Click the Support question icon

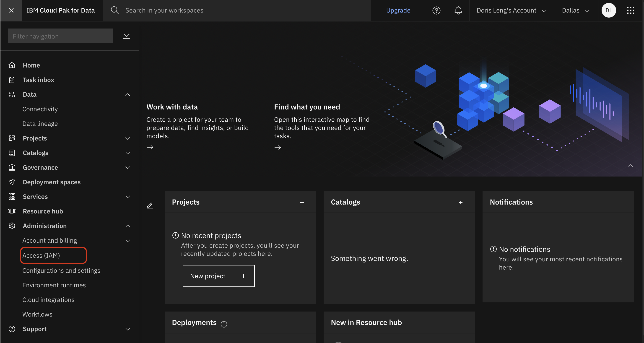pos(12,329)
